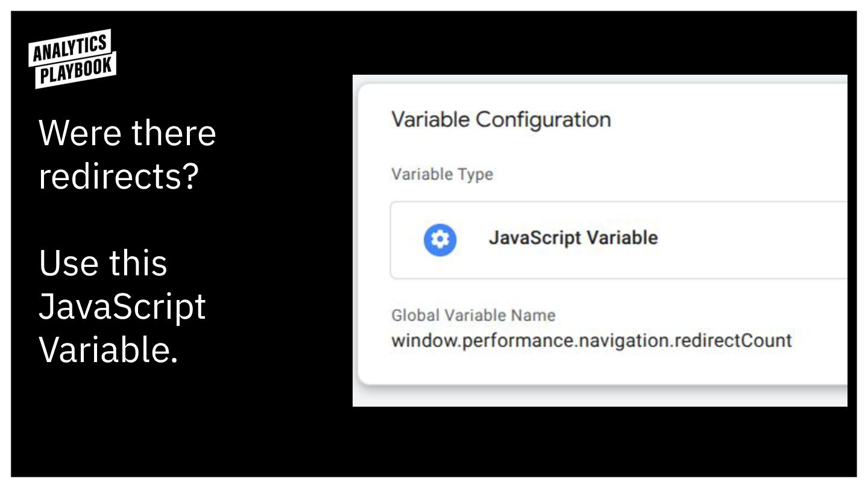Viewport: 868px width, 488px height.
Task: Click "window" at start of variable path
Action: click(x=420, y=340)
